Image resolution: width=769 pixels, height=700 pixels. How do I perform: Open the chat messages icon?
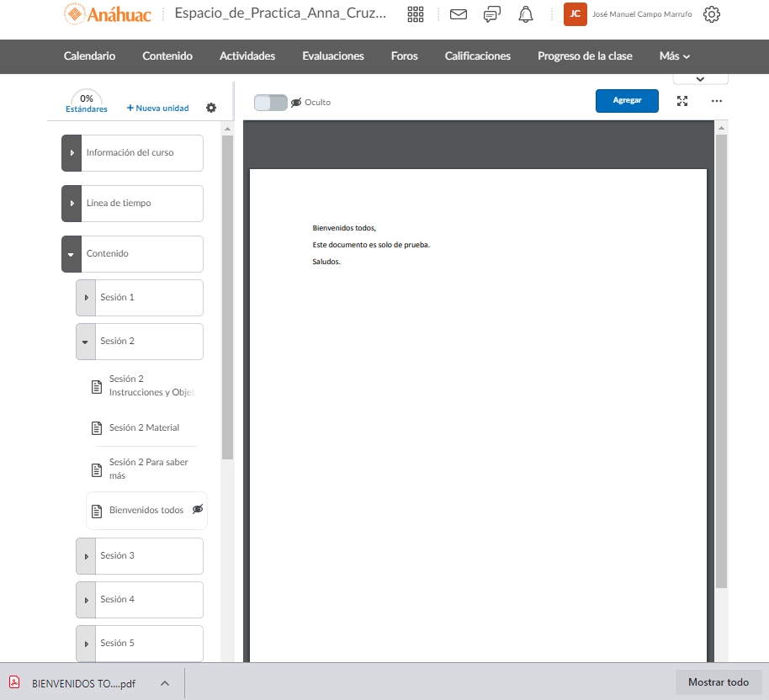coord(492,14)
